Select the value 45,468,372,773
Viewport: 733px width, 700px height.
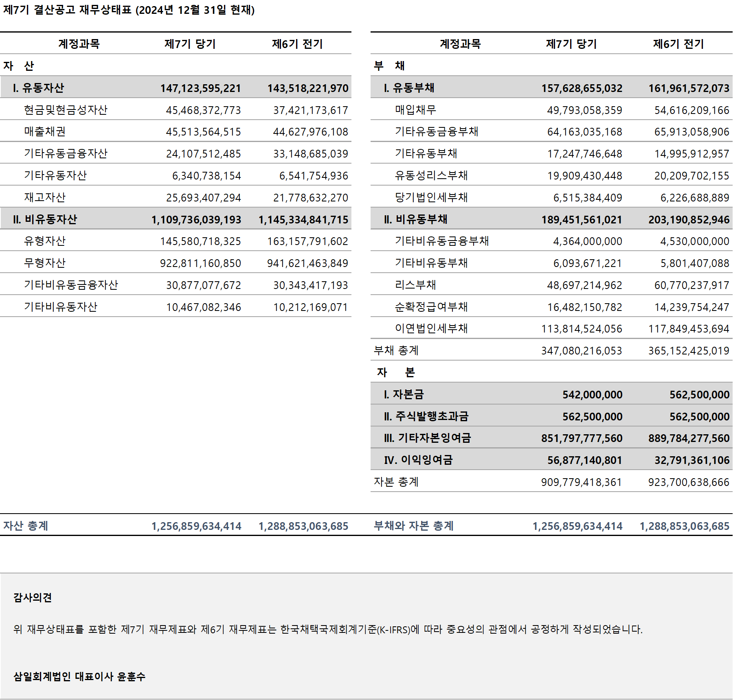click(x=204, y=110)
